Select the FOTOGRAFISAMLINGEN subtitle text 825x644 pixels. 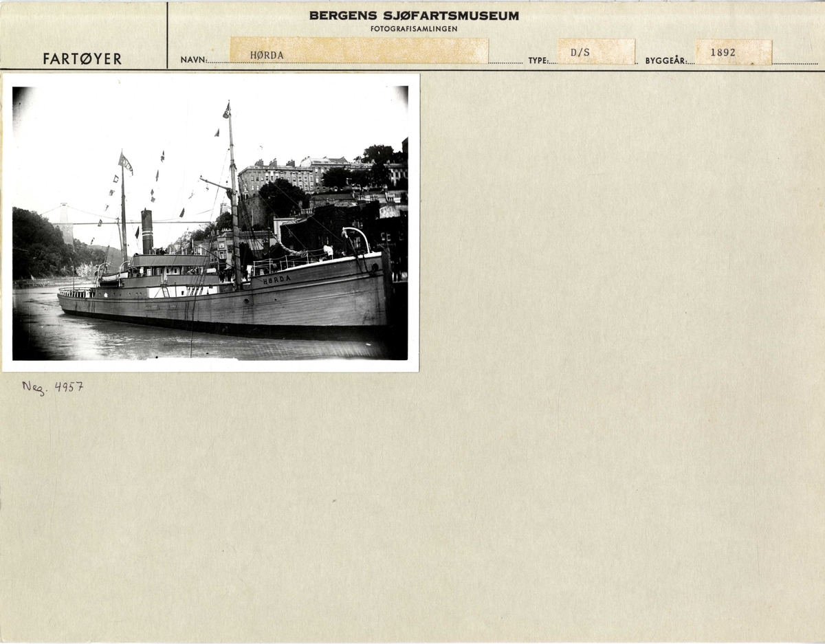tap(414, 29)
